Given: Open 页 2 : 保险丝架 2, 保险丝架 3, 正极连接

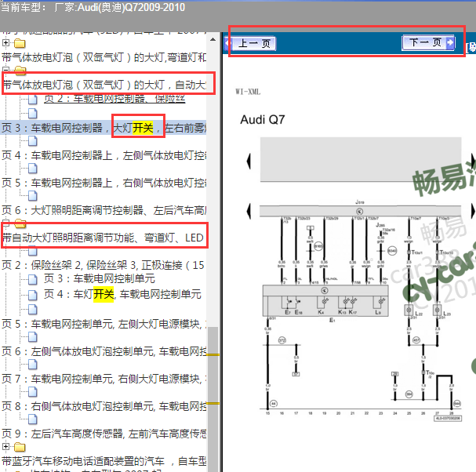Looking at the screenshot, I should pos(104,265).
